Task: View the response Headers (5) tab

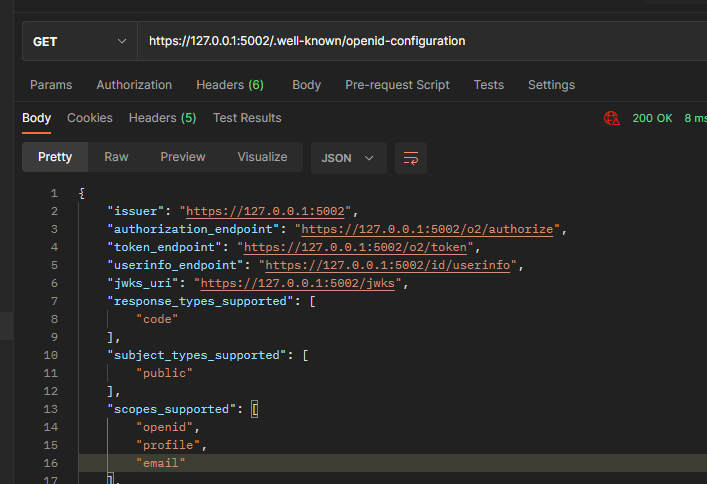Action: point(162,118)
